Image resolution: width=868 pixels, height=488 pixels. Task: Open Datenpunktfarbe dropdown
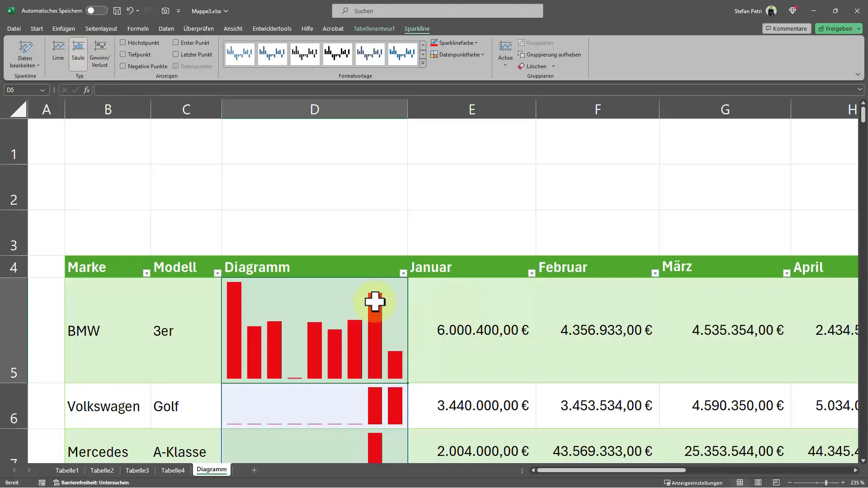458,54
